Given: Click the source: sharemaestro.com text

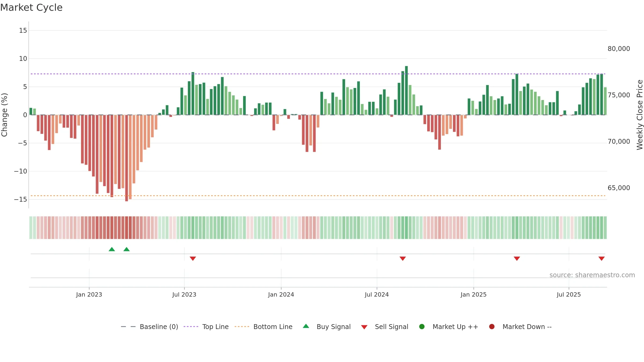Looking at the screenshot, I should click(x=592, y=275).
